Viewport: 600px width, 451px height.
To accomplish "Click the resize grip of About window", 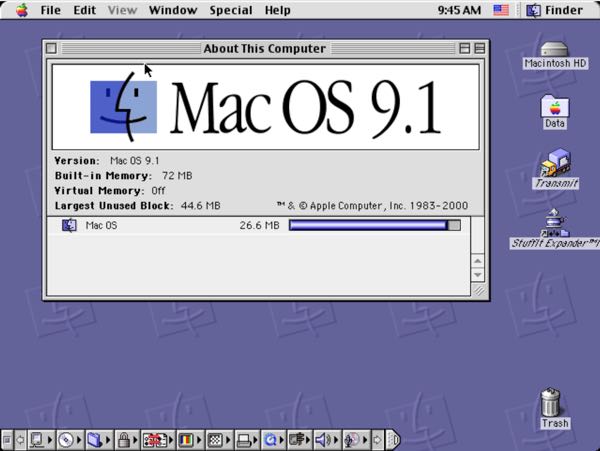I will point(478,290).
